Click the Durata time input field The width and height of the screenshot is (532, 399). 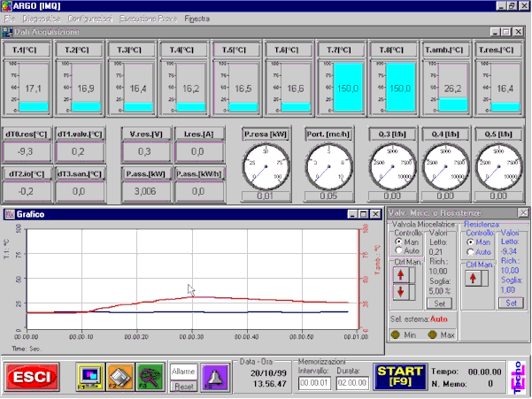(352, 383)
